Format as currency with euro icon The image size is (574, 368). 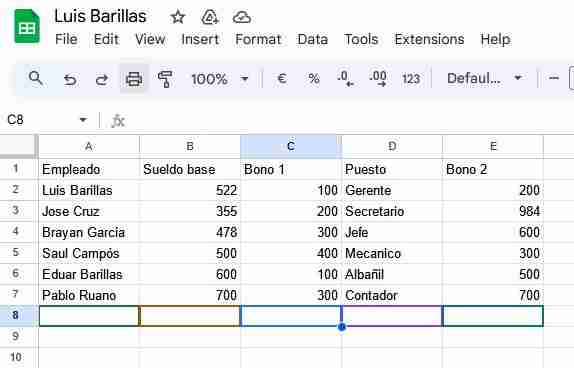point(282,78)
